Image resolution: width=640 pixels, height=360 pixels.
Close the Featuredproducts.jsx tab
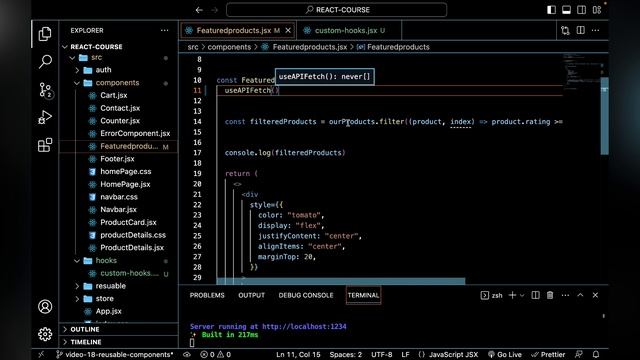click(x=288, y=30)
